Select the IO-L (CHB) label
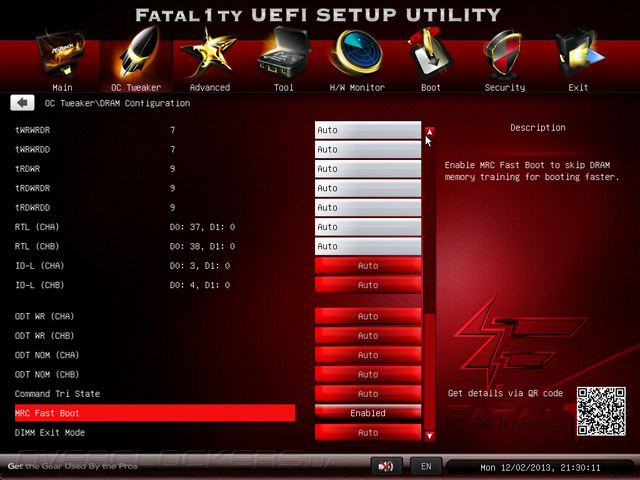The image size is (640, 480). tap(40, 285)
